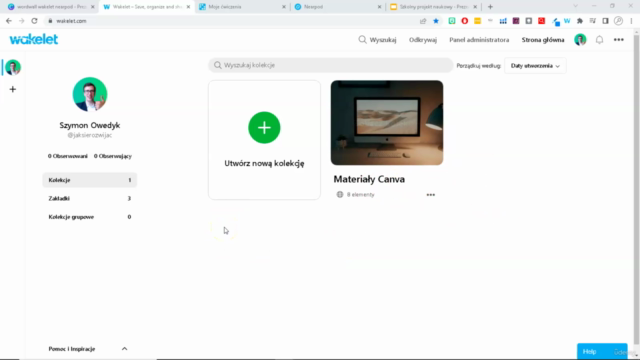
Task: Click the green extension icon after bookmark star
Action: 452,21
